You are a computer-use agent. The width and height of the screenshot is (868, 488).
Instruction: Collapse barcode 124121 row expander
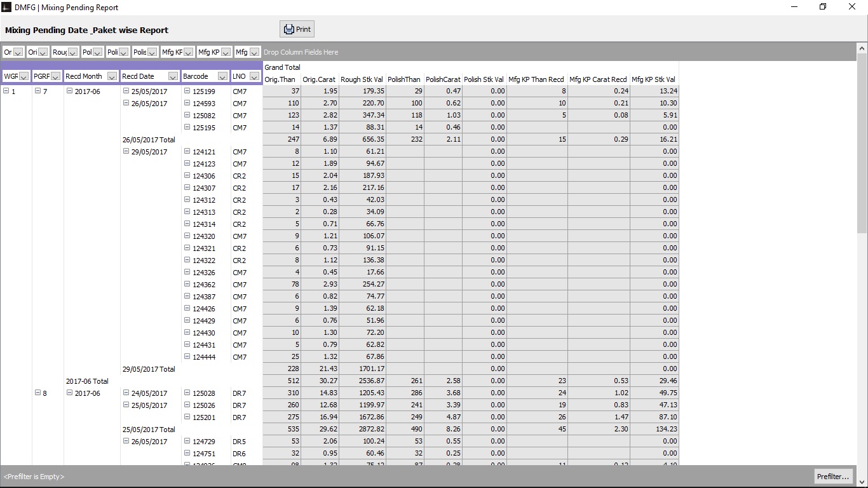point(187,151)
